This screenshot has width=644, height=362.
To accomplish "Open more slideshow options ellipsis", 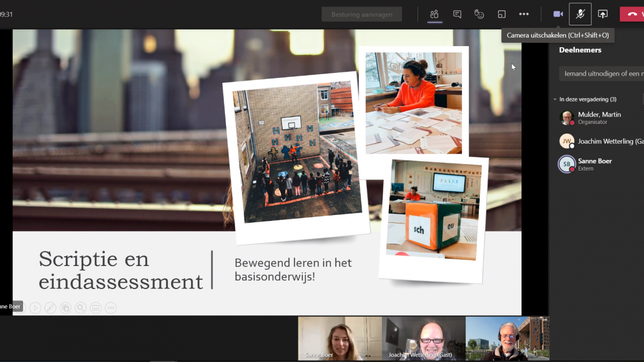I will [111, 307].
